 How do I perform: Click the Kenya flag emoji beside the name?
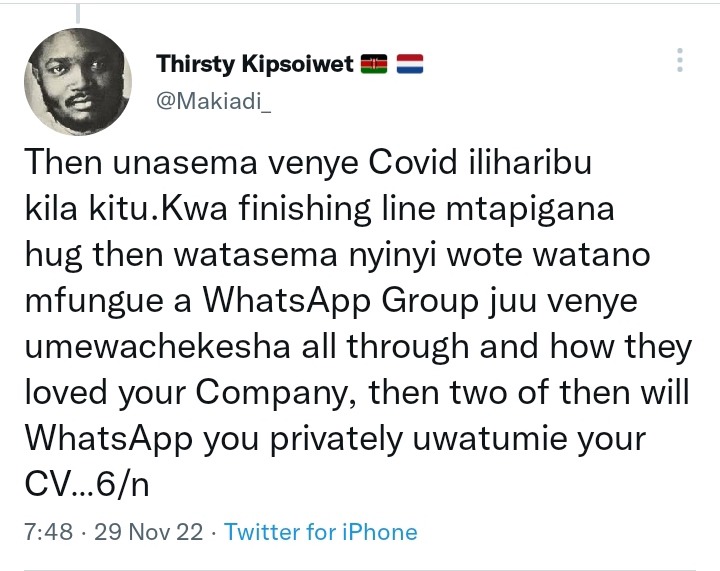click(x=374, y=64)
